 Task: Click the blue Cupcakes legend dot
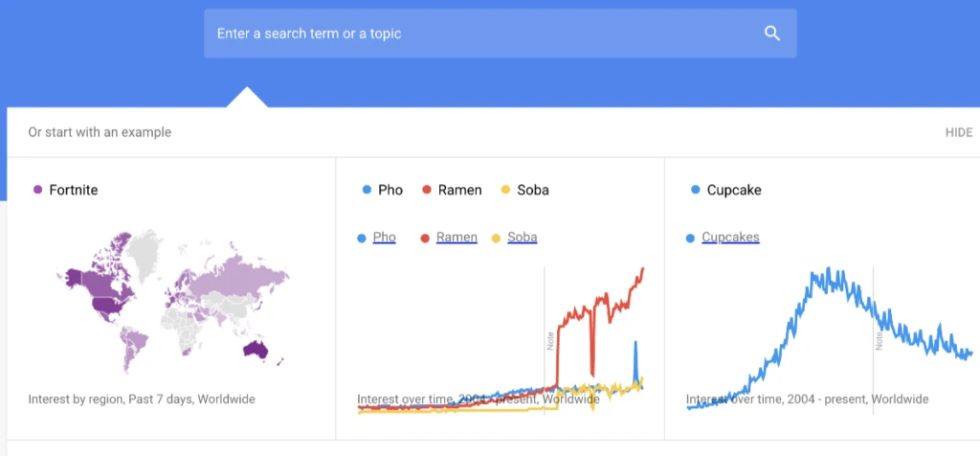coord(690,238)
